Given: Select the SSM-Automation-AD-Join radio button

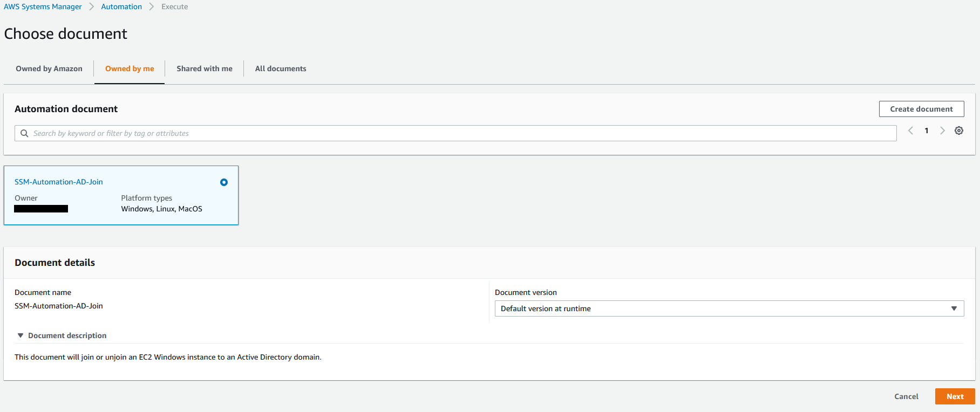Looking at the screenshot, I should point(224,182).
